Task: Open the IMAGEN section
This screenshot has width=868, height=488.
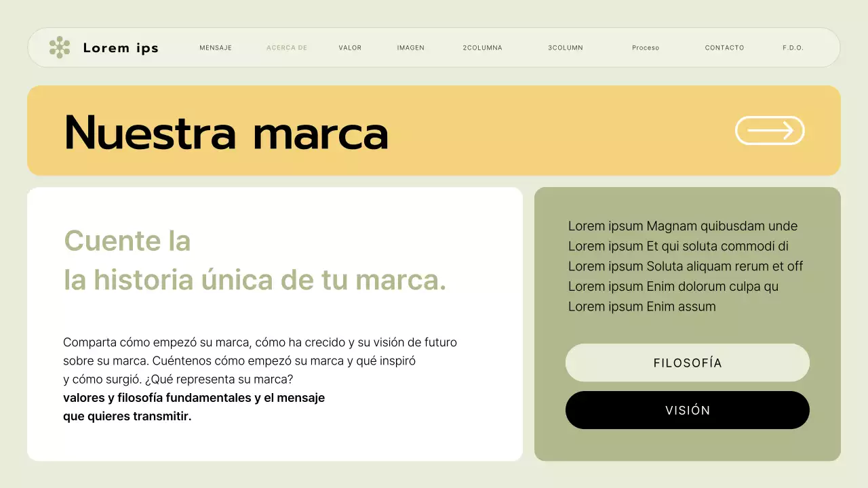Action: 410,47
